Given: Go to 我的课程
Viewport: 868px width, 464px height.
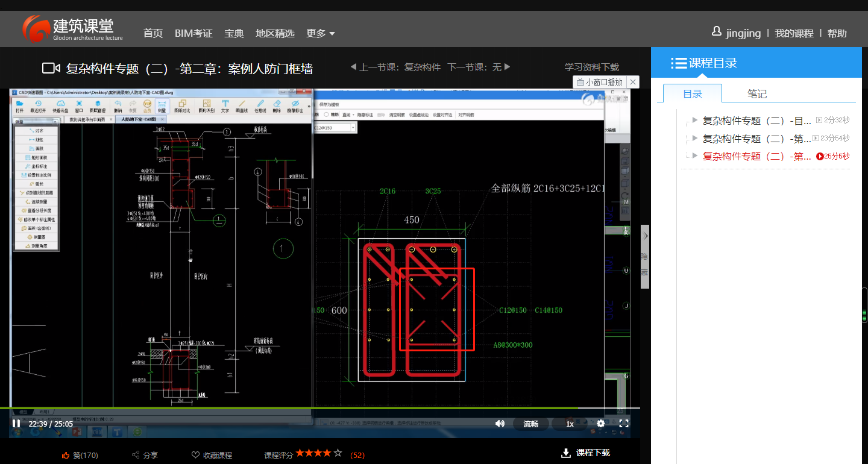Looking at the screenshot, I should [794, 34].
